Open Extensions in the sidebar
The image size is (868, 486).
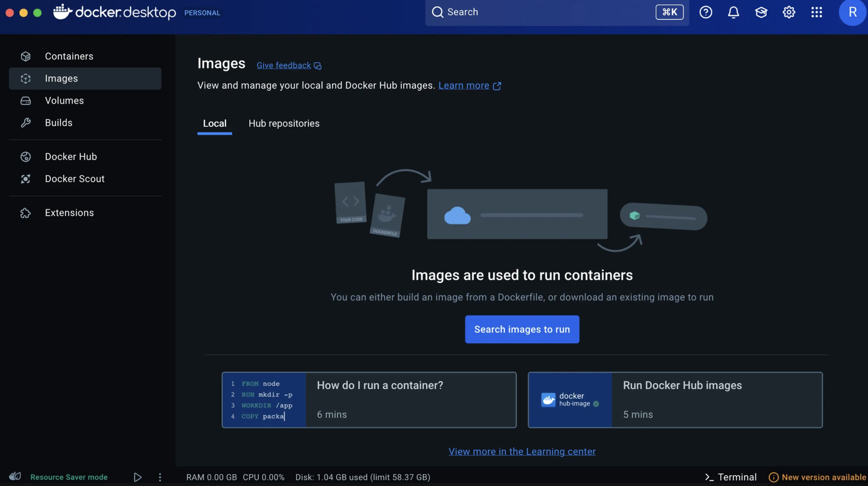point(85,213)
